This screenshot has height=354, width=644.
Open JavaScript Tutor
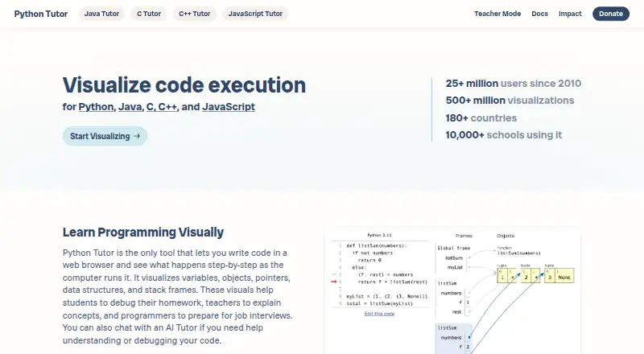pyautogui.click(x=255, y=14)
